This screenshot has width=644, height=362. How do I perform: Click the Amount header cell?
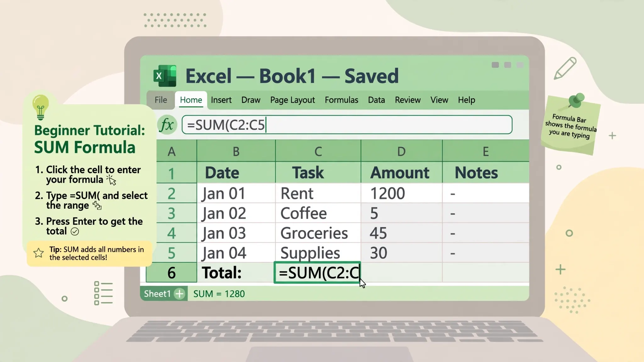pyautogui.click(x=402, y=173)
